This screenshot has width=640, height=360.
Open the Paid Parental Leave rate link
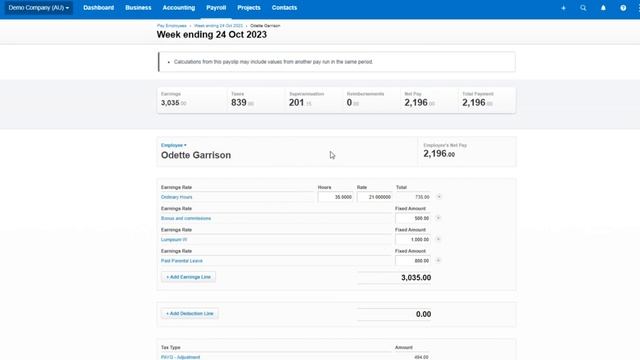pyautogui.click(x=182, y=261)
